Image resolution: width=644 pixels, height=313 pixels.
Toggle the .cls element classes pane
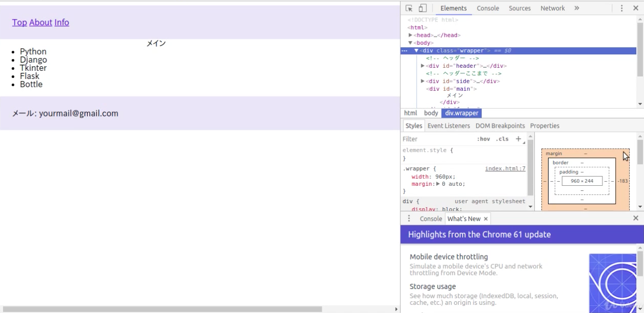[502, 139]
